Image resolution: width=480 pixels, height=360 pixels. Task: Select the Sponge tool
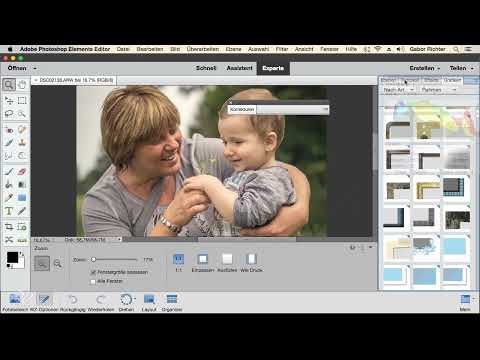pos(22,156)
